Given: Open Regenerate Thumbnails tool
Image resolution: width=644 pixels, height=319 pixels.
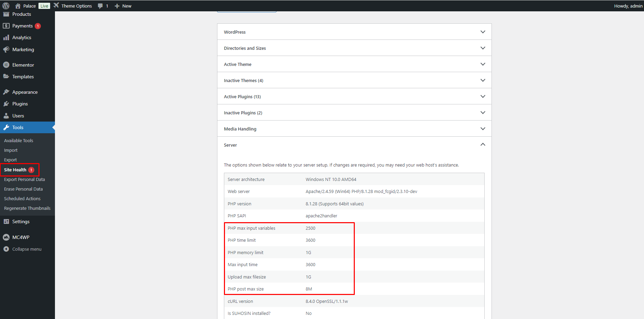Looking at the screenshot, I should 27,208.
